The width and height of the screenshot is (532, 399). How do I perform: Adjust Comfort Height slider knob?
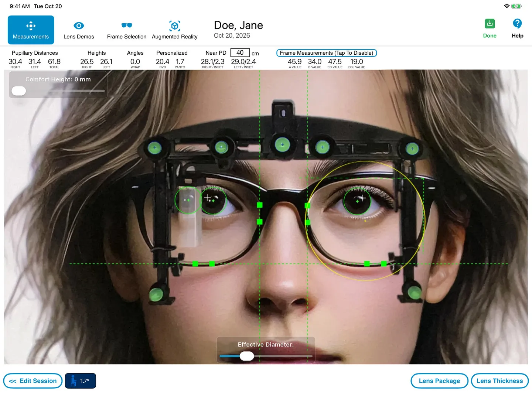coord(19,91)
